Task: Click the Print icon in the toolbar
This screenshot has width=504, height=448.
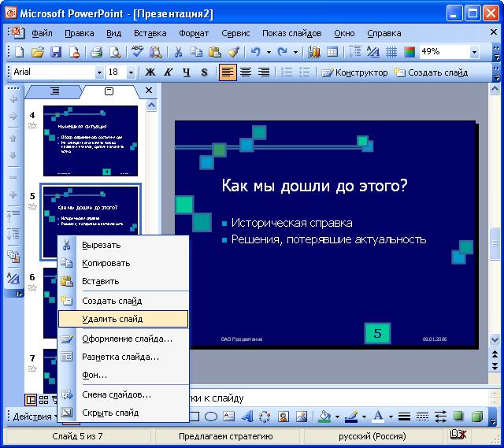Action: click(96, 52)
